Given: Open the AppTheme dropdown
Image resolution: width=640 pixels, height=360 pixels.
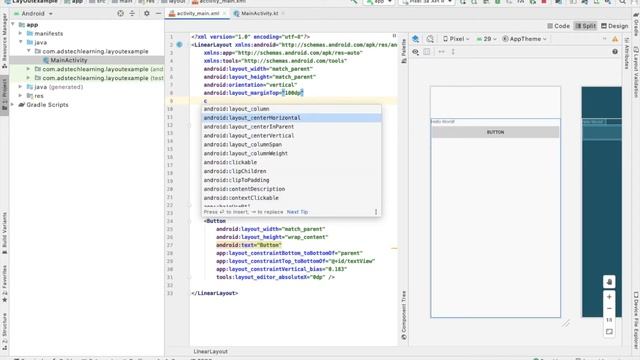Looking at the screenshot, I should (x=524, y=39).
